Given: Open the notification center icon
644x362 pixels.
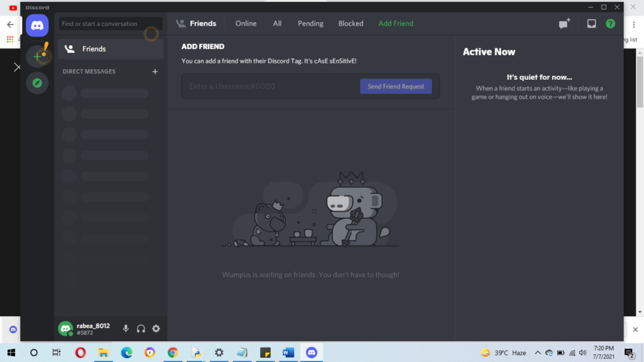Looking at the screenshot, I should tap(629, 353).
